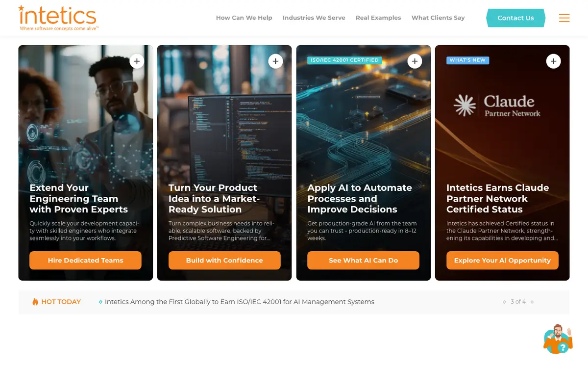Expand the Claude Partner Network card plus
This screenshot has width=588, height=368.
554,61
